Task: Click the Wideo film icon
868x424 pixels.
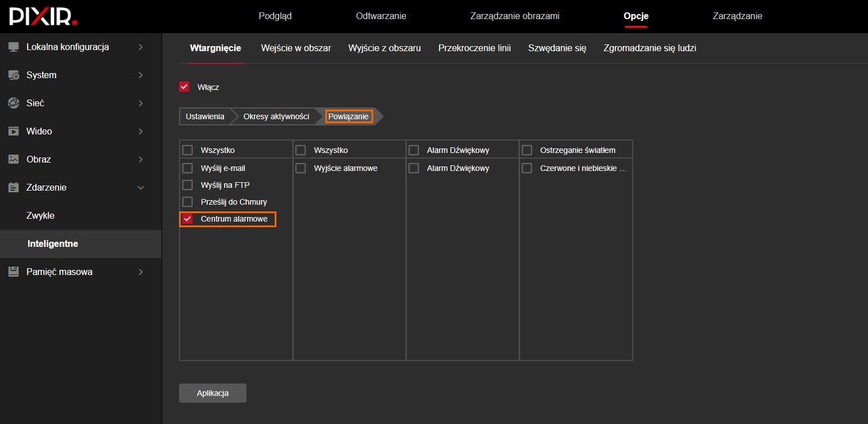Action: [x=14, y=132]
